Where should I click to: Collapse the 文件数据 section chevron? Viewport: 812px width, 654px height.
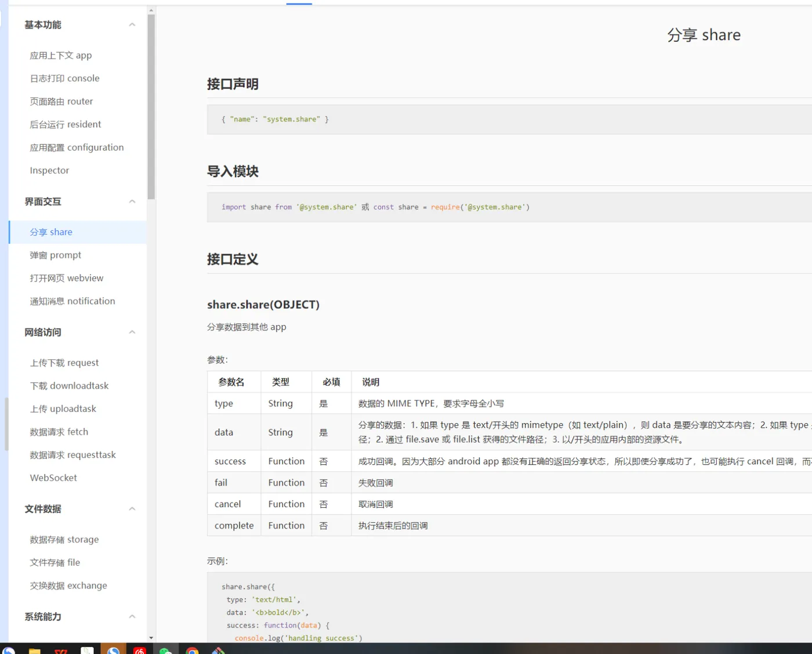tap(132, 509)
